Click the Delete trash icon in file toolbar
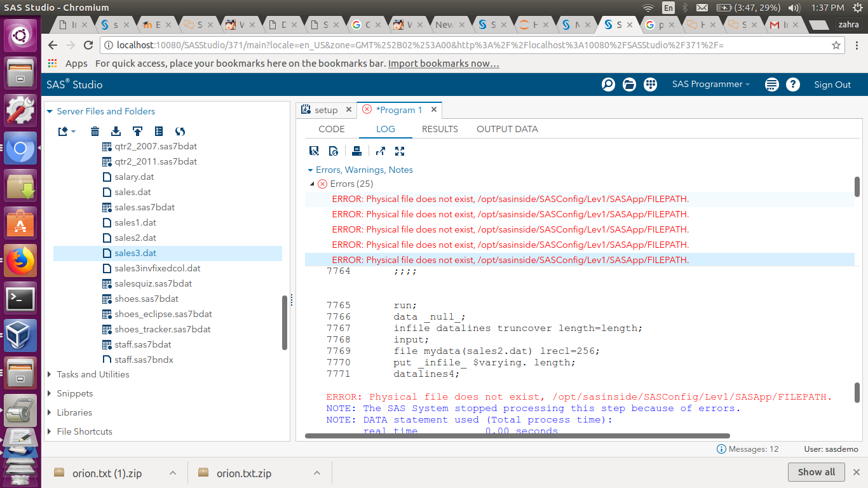This screenshot has width=868, height=488. click(x=95, y=132)
